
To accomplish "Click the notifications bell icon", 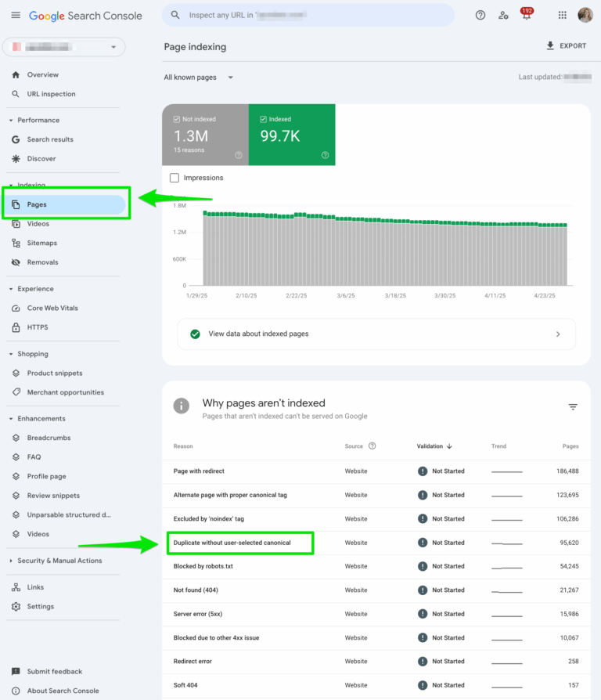I will 527,15.
